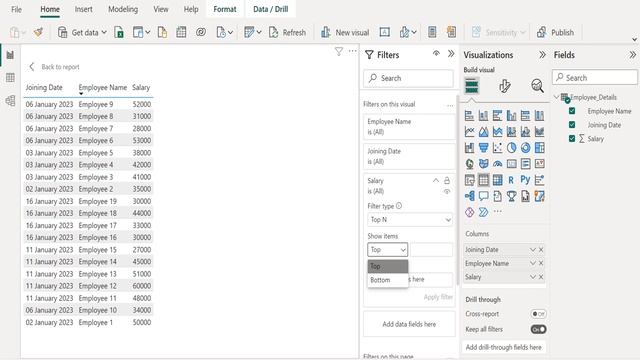Open the Format visual brush tab icon
The image size is (640, 360).
click(504, 86)
